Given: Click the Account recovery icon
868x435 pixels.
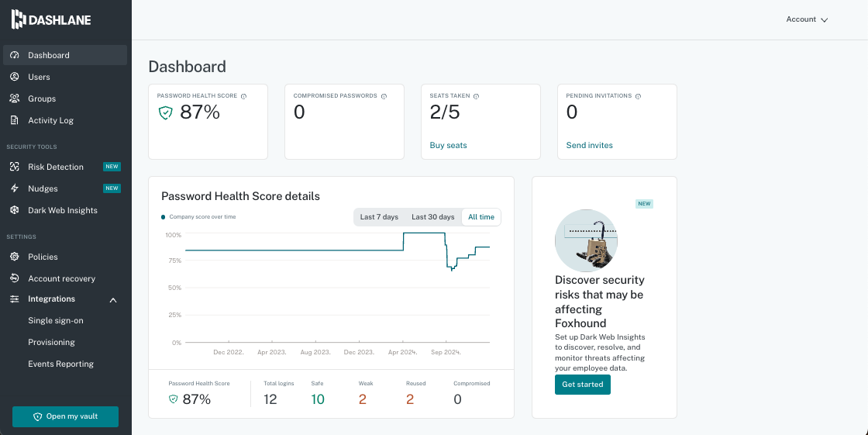Looking at the screenshot, I should click(x=14, y=278).
